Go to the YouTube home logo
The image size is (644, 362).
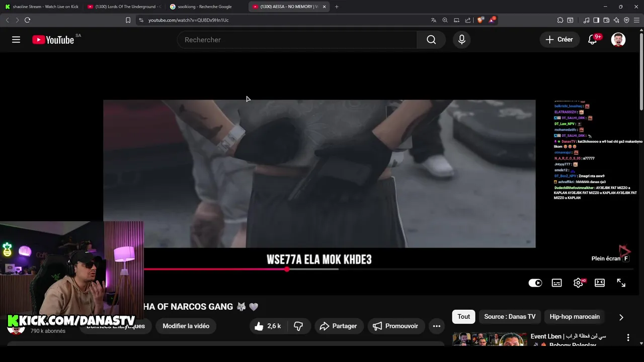point(53,40)
